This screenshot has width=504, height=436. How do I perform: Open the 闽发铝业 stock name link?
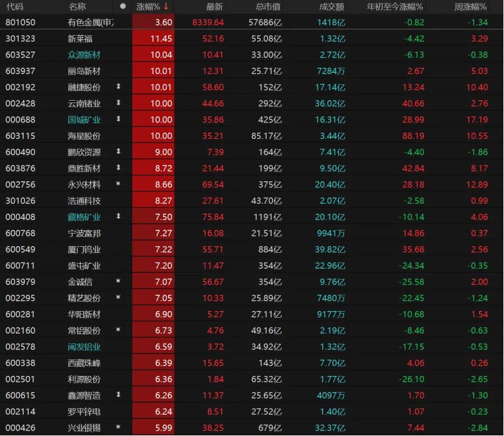(x=84, y=347)
